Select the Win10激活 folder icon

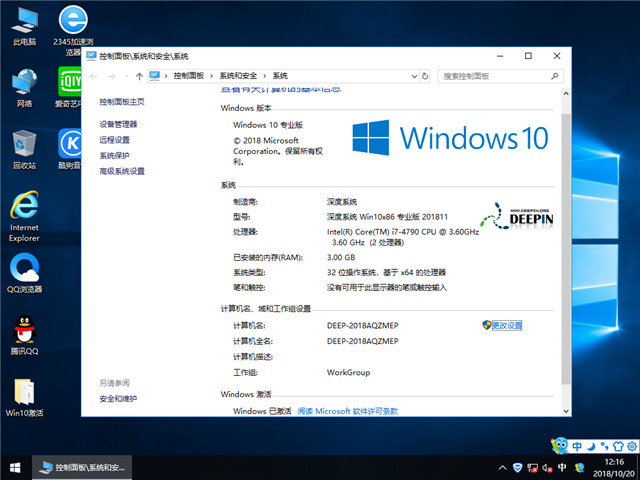coord(24,398)
